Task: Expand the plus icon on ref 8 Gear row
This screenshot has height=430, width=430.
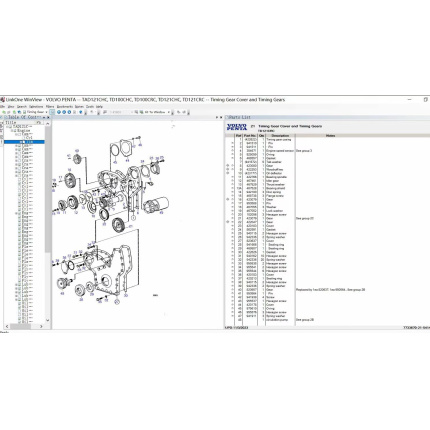Action: click(x=228, y=166)
